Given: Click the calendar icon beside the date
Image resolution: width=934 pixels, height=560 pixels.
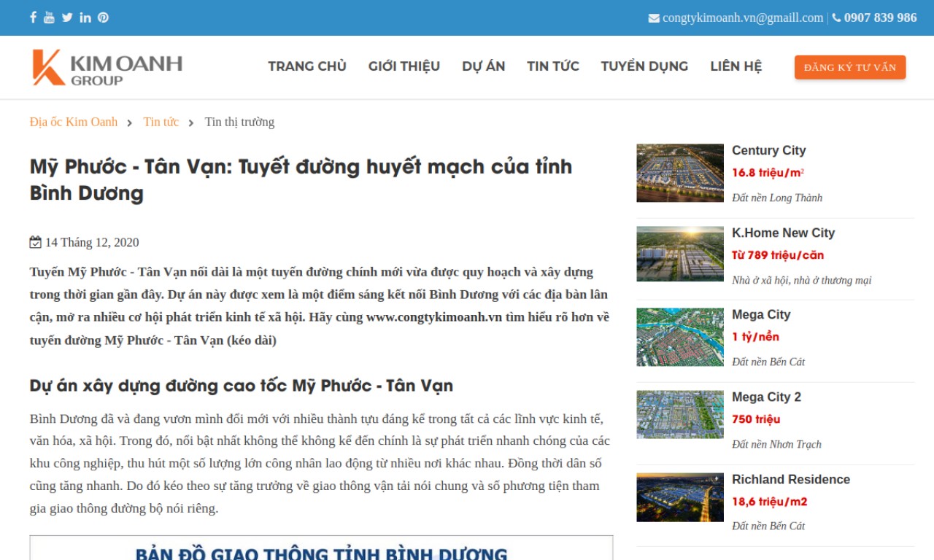Looking at the screenshot, I should [x=35, y=242].
